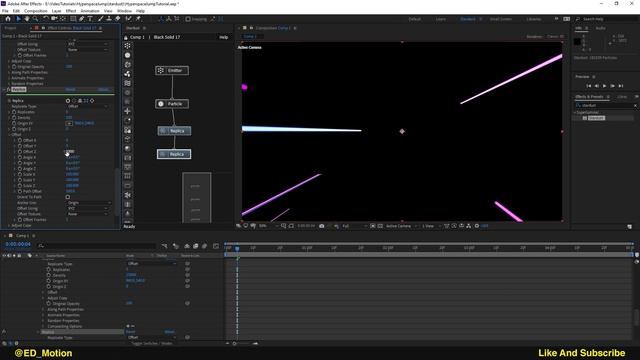Toggle the Angle Y stopwatch
The width and height of the screenshot is (640, 360).
(20, 163)
